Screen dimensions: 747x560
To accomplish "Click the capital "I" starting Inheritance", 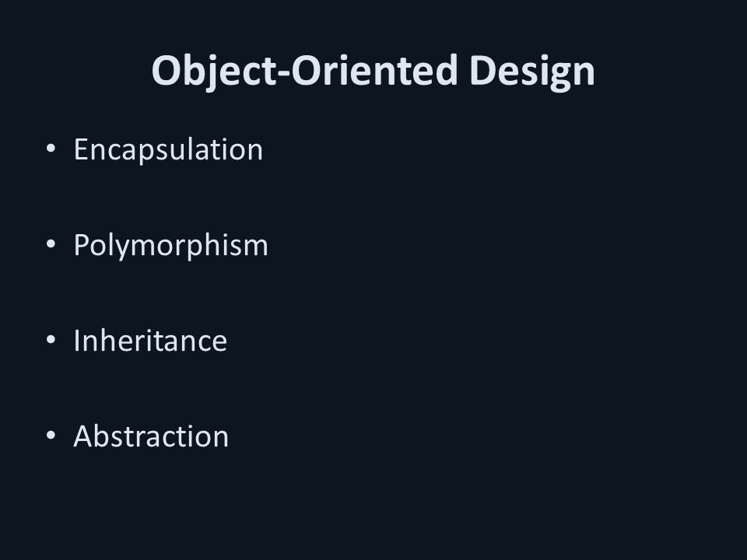I will pos(77,341).
